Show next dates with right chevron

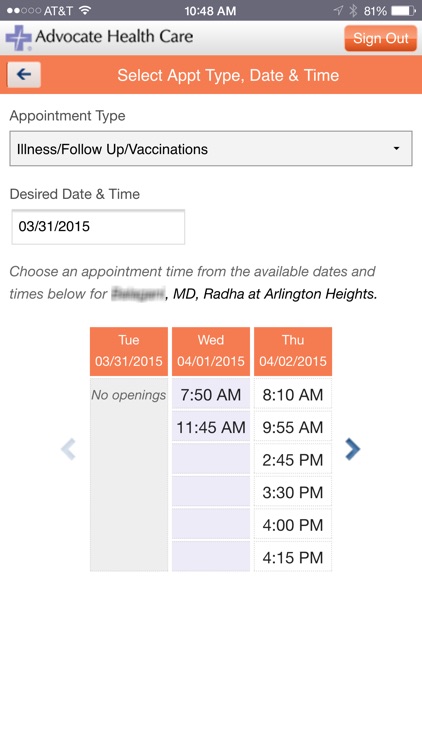click(352, 449)
